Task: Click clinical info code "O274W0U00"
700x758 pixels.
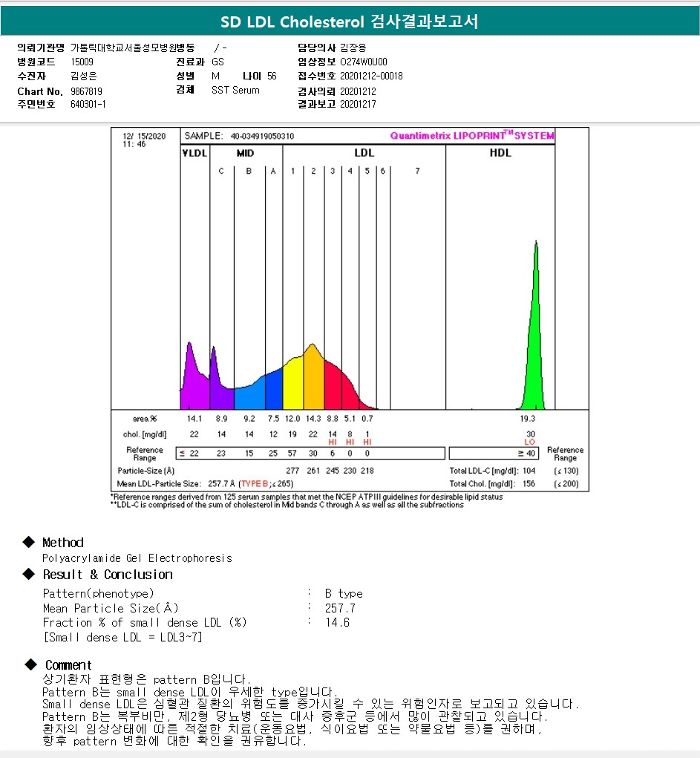Action: point(364,62)
